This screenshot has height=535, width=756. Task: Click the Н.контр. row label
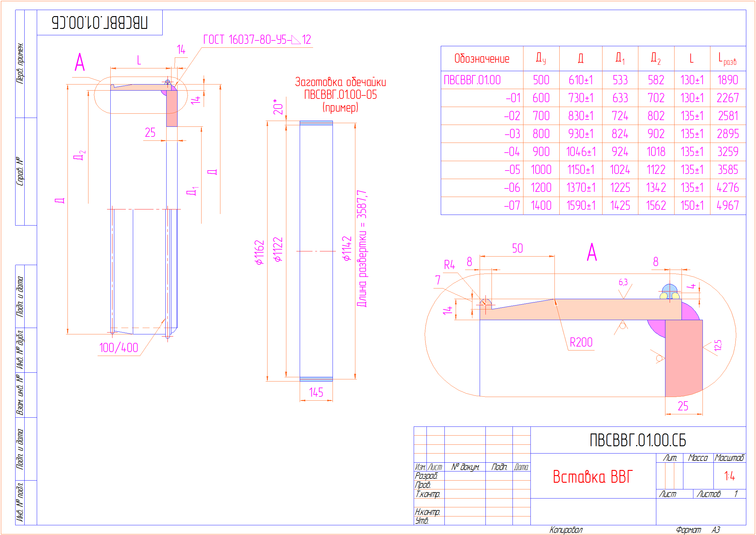pos(428,512)
